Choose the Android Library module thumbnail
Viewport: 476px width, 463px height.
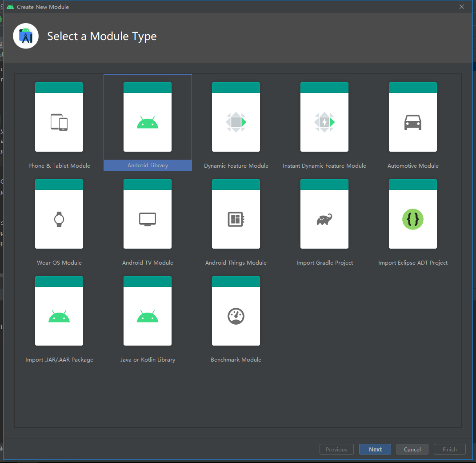coord(148,117)
